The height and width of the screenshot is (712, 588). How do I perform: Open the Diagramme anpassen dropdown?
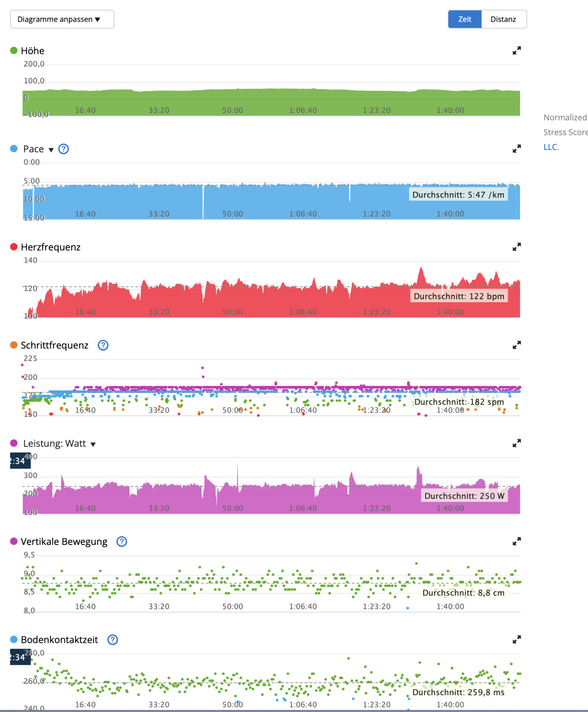point(62,19)
